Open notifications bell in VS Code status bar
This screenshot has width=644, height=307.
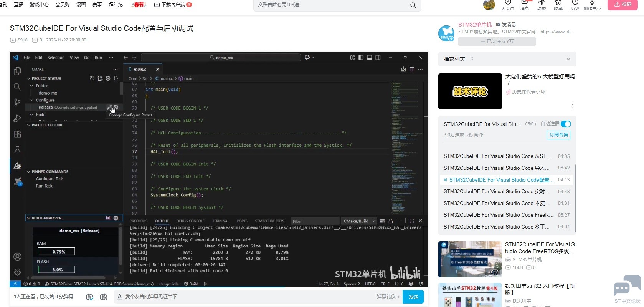(421, 284)
